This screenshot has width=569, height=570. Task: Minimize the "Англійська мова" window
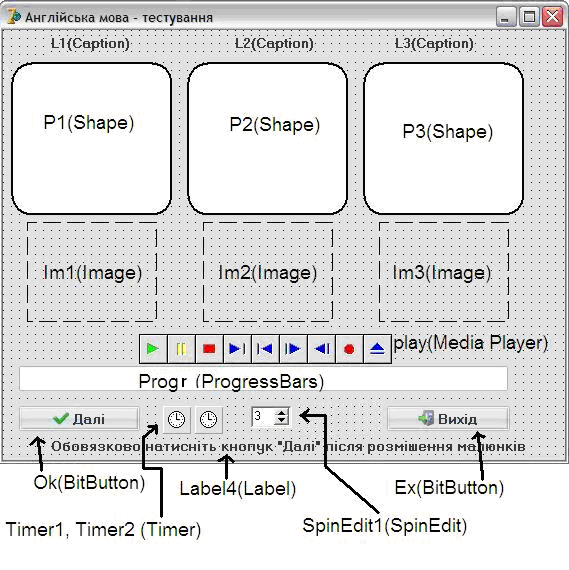506,17
